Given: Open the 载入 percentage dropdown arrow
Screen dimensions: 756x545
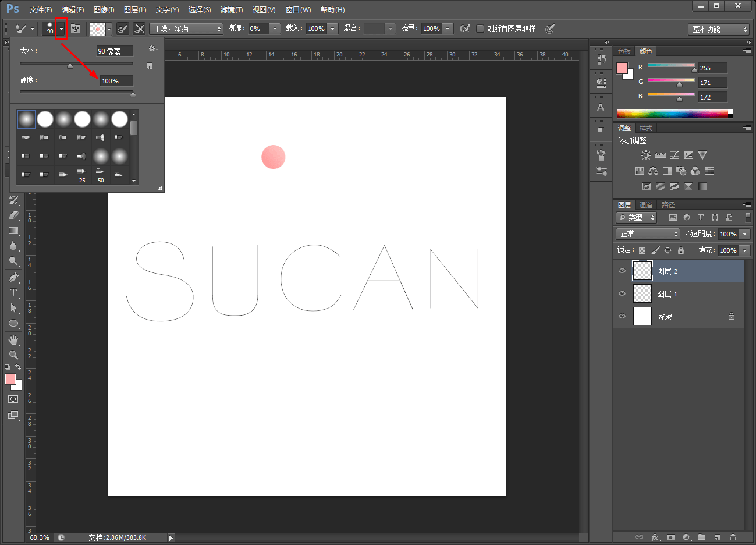Looking at the screenshot, I should click(333, 29).
